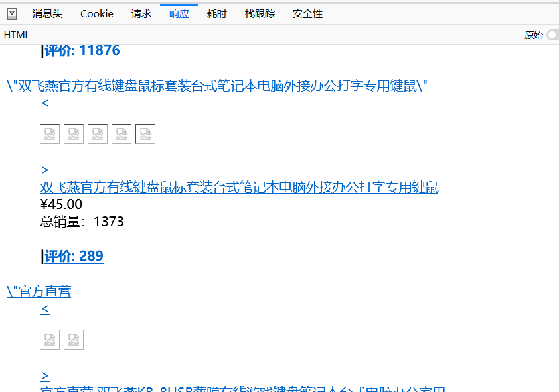The height and width of the screenshot is (392, 559).
Task: Open the 消息头 tab
Action: (47, 14)
